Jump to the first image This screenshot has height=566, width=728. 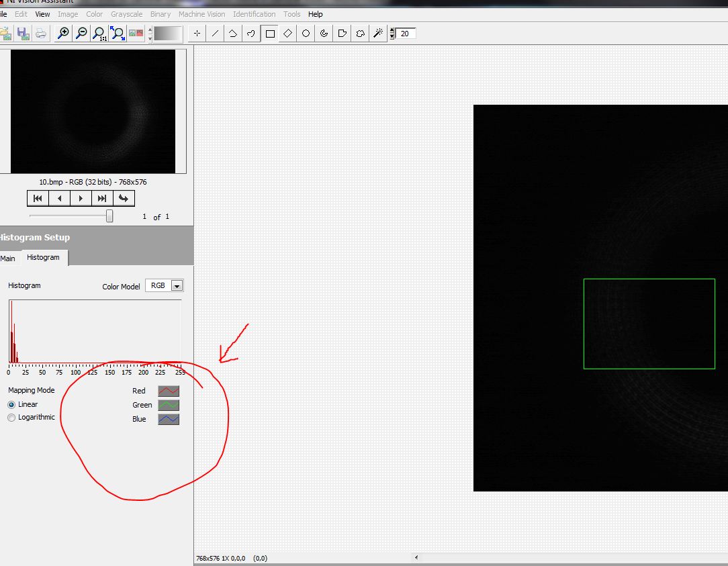(x=38, y=198)
